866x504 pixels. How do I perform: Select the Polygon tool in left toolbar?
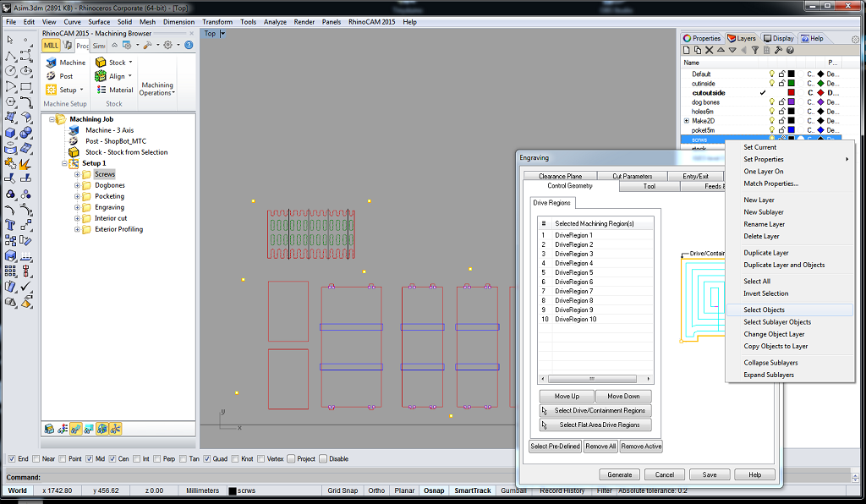(10, 102)
